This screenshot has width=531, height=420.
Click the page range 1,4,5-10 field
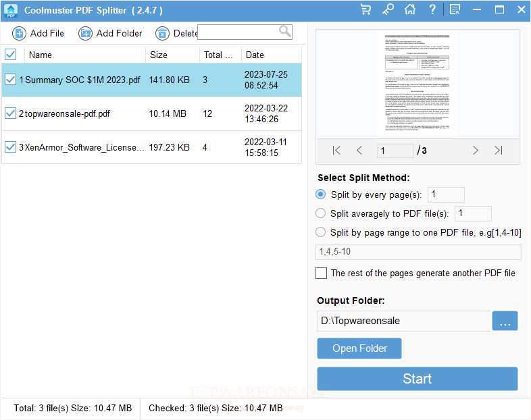418,252
